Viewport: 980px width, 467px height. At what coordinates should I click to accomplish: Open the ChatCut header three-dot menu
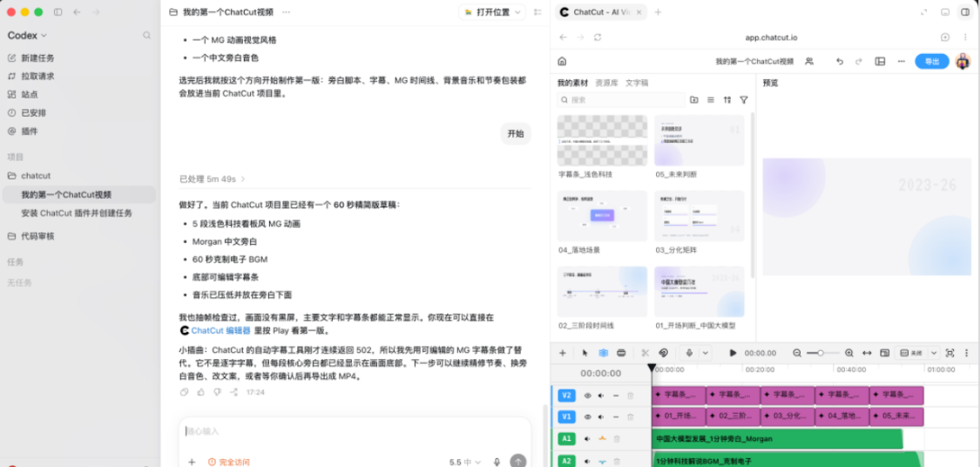click(902, 61)
